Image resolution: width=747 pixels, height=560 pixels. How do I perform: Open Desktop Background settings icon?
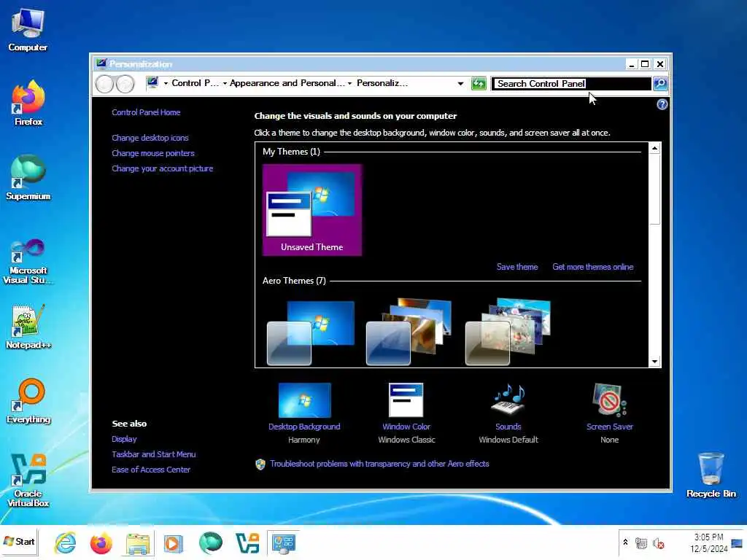(x=304, y=400)
